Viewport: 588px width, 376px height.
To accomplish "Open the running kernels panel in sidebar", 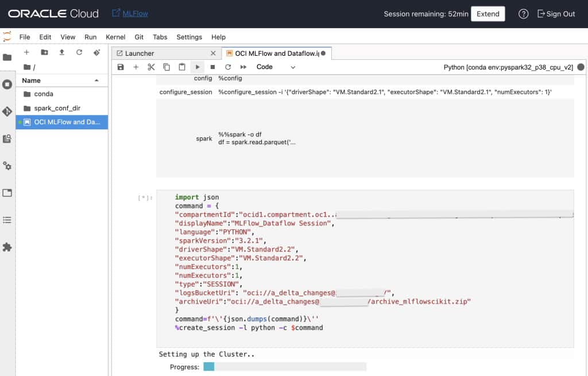I will 7,84.
